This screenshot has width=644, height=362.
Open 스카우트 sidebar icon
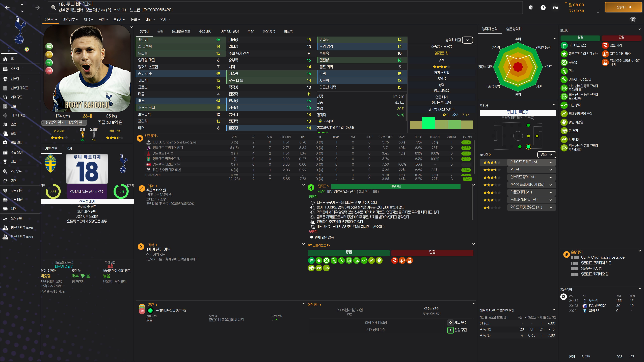5,171
